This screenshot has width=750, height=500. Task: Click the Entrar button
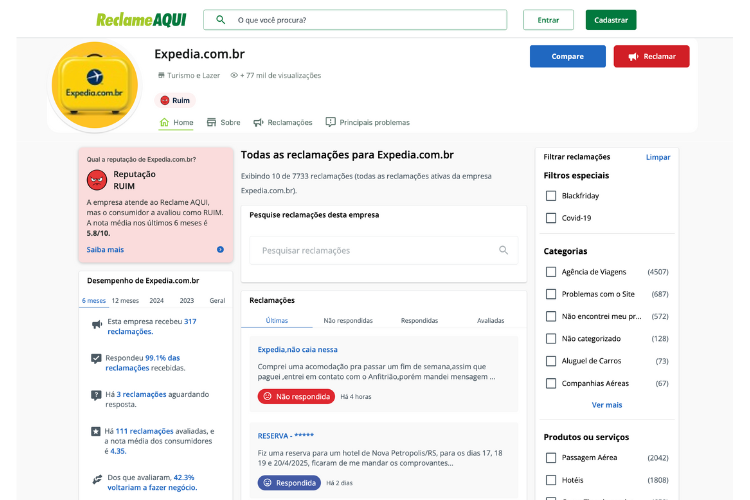pos(548,20)
